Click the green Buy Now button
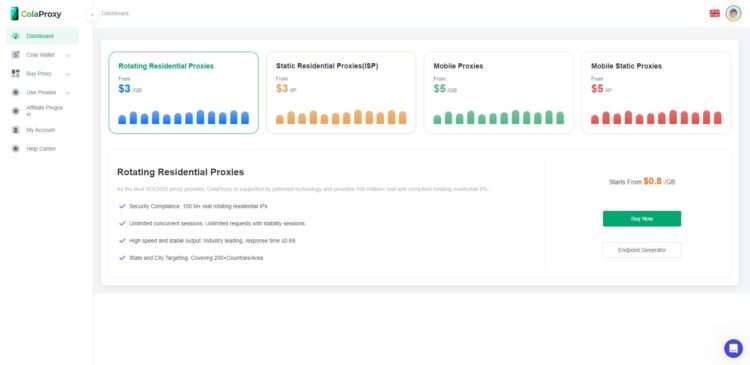750x365 pixels. tap(642, 219)
